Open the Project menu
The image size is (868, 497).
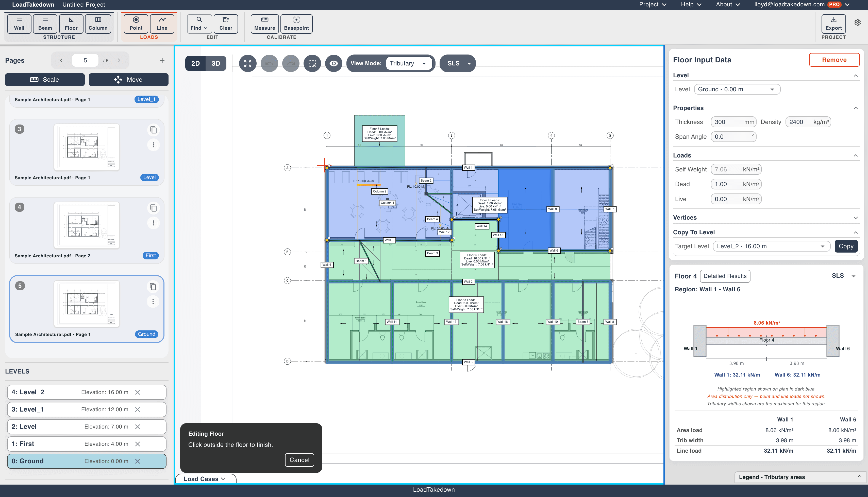pyautogui.click(x=652, y=5)
